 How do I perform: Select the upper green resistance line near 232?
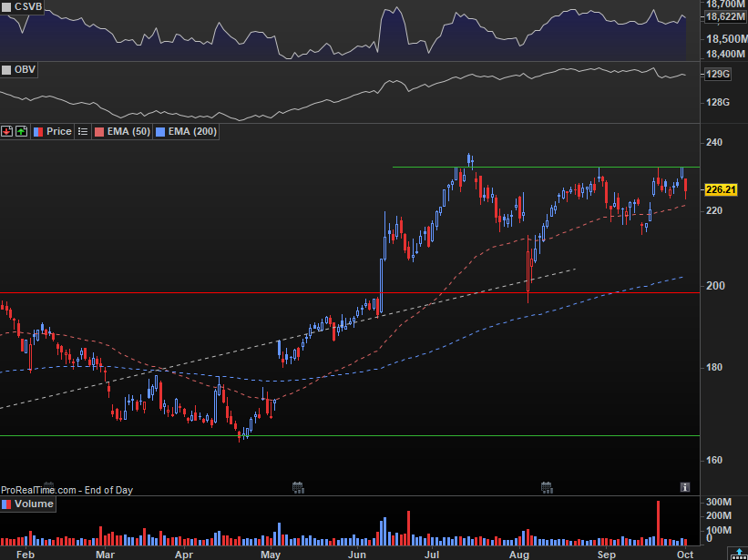click(x=547, y=168)
